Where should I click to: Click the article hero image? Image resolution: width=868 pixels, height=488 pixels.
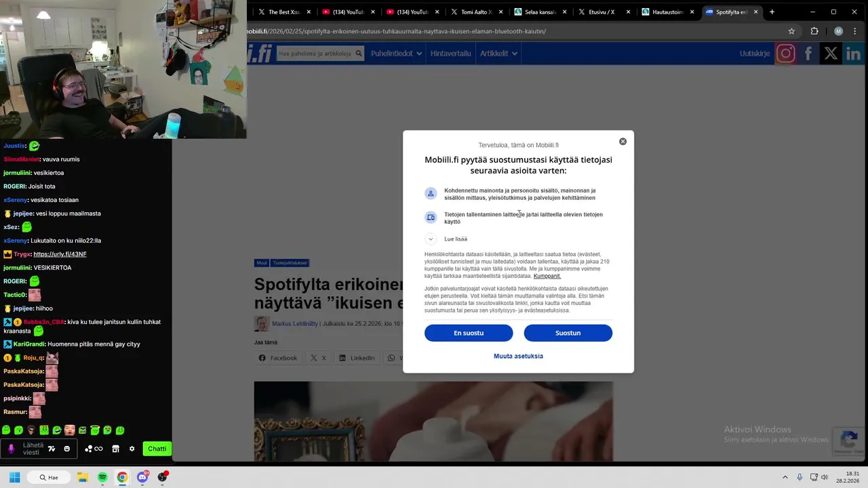(x=433, y=421)
